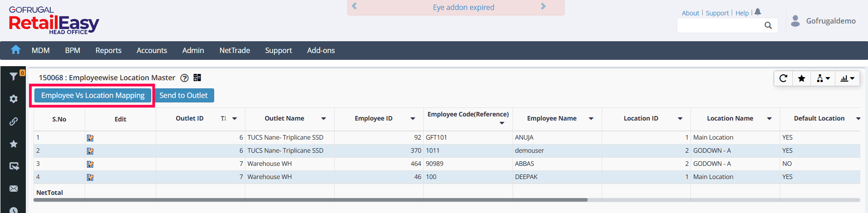Click the Send to Outlet button
The width and height of the screenshot is (868, 213).
pos(183,95)
